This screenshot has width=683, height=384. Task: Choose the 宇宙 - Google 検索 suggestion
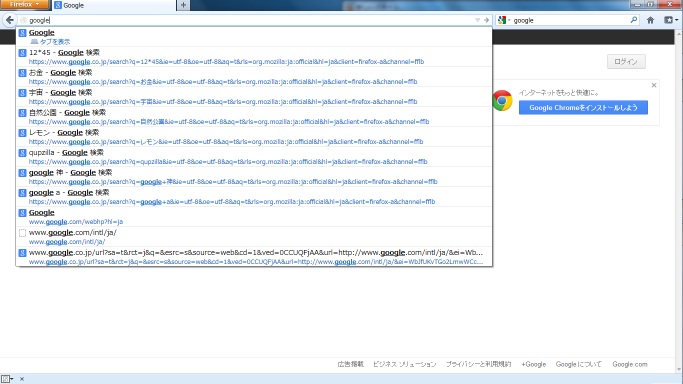click(x=254, y=97)
